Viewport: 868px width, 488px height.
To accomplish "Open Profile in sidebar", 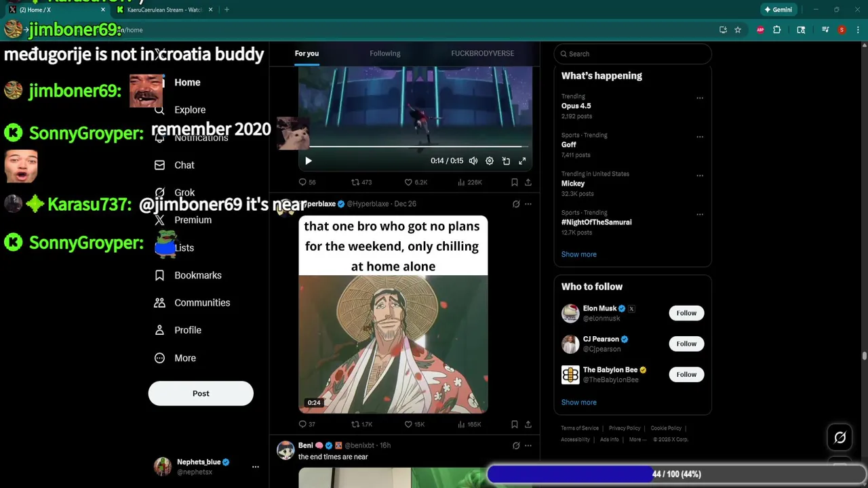I will coord(178,330).
